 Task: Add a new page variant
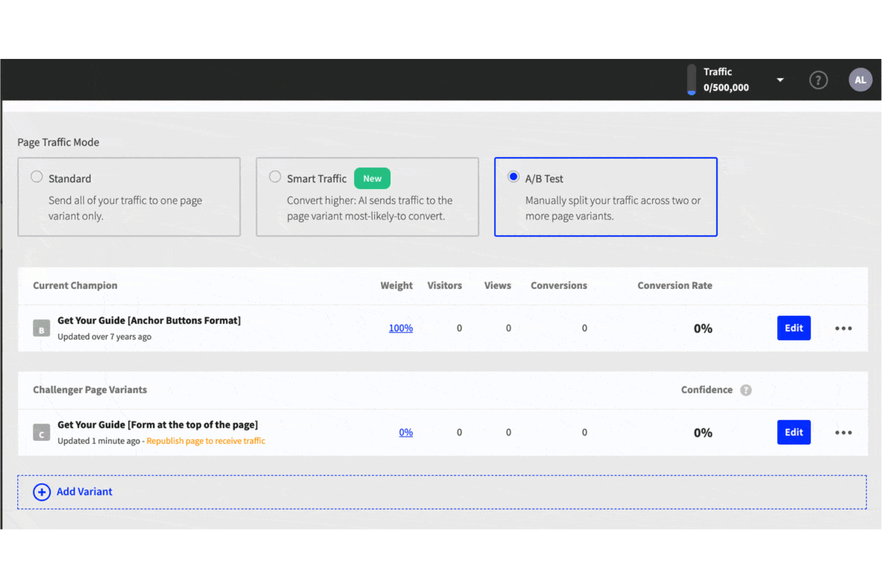(84, 491)
